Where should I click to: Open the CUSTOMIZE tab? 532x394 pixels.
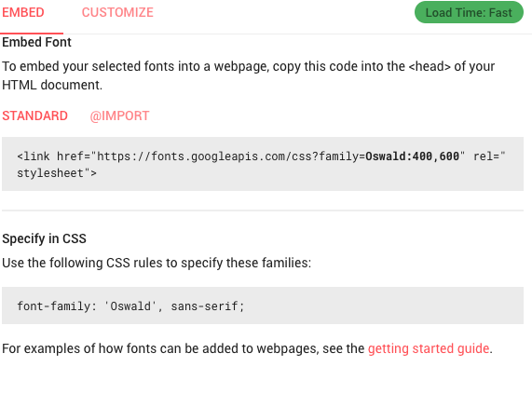pyautogui.click(x=117, y=13)
